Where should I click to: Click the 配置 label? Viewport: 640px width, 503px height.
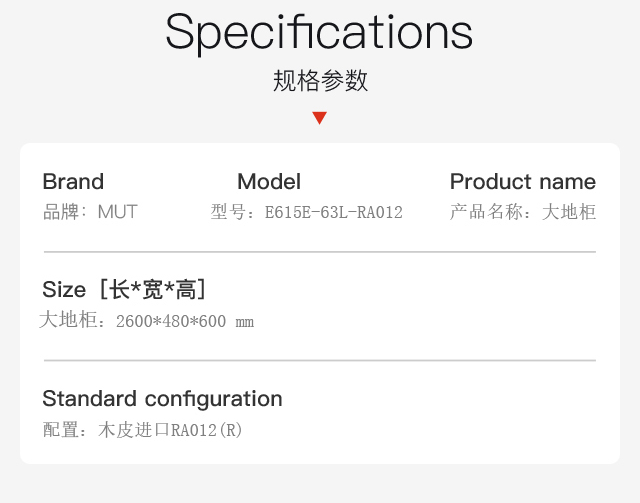coord(60,430)
